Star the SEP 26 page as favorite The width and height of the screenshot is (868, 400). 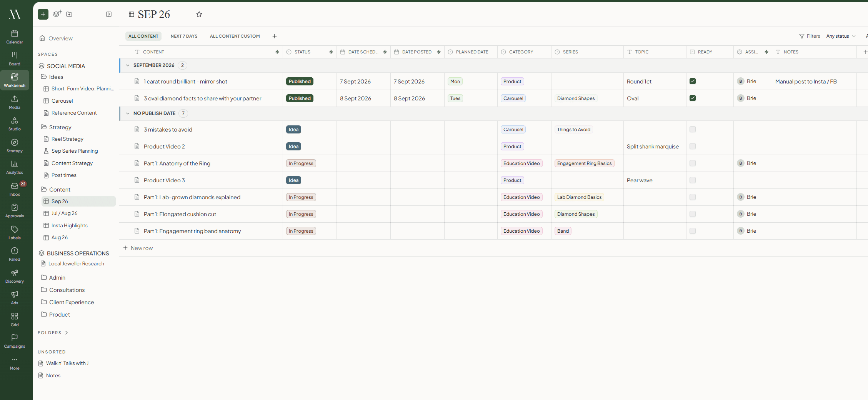pyautogui.click(x=199, y=14)
